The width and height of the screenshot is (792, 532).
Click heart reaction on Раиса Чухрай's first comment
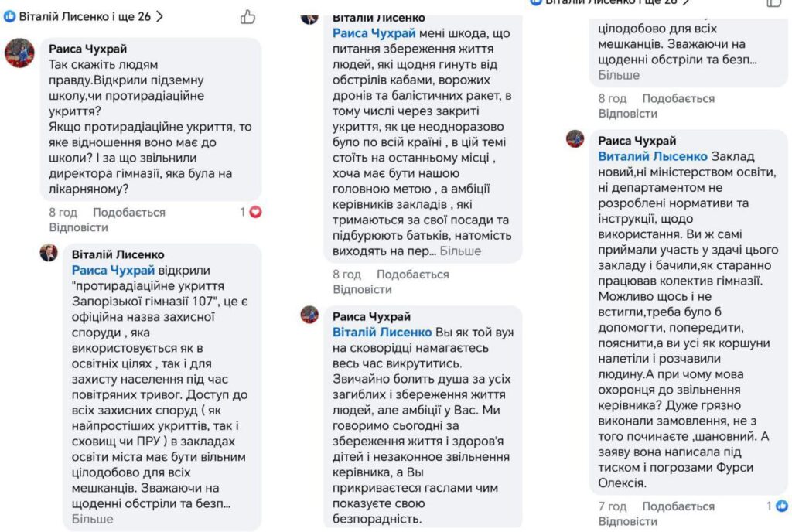click(255, 212)
